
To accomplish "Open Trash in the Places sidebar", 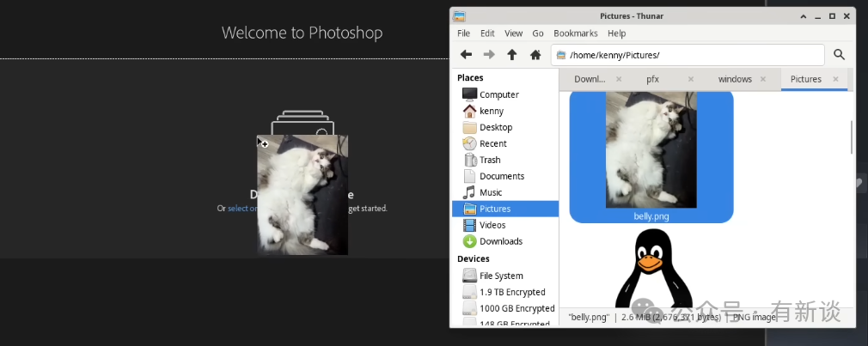I will point(489,160).
